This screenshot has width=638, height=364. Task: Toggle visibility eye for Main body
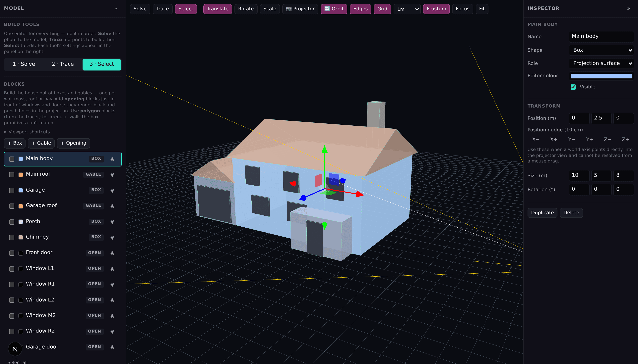point(112,159)
